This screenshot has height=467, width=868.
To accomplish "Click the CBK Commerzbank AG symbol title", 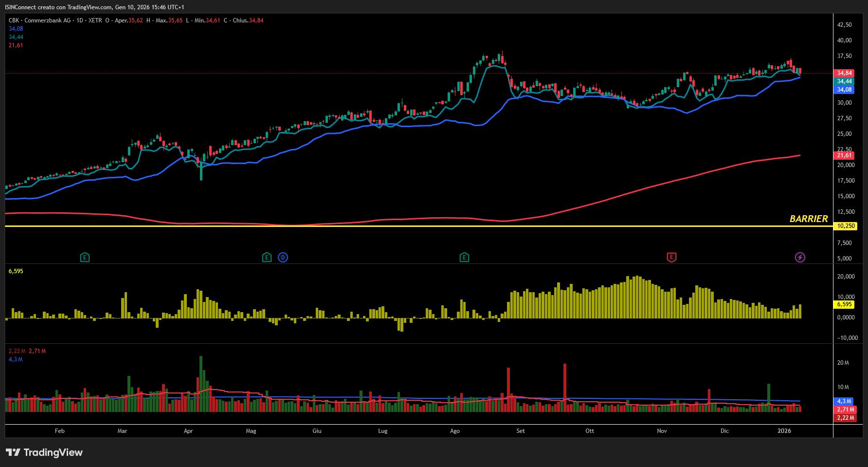I will point(39,20).
